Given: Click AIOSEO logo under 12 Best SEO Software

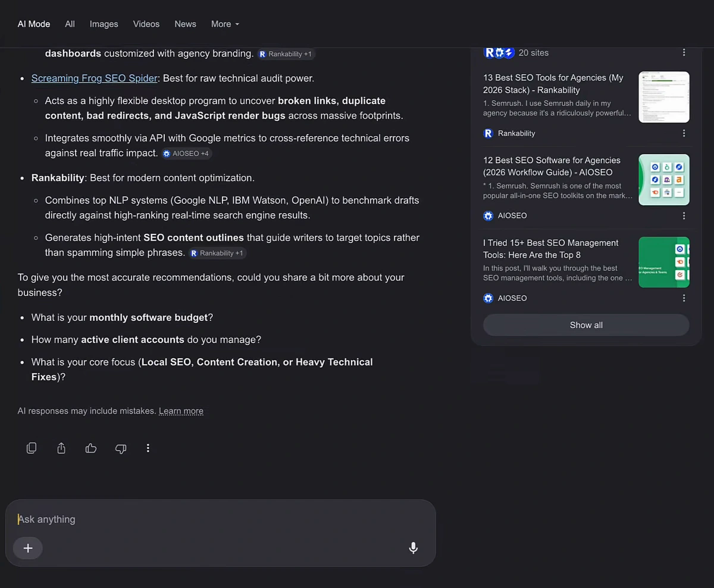Looking at the screenshot, I should 488,215.
